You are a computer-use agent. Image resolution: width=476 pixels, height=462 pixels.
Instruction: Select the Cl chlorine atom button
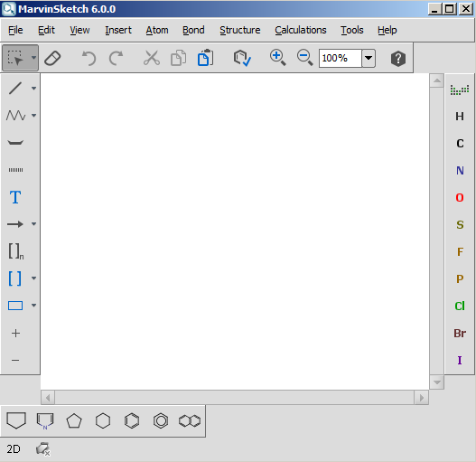click(460, 306)
